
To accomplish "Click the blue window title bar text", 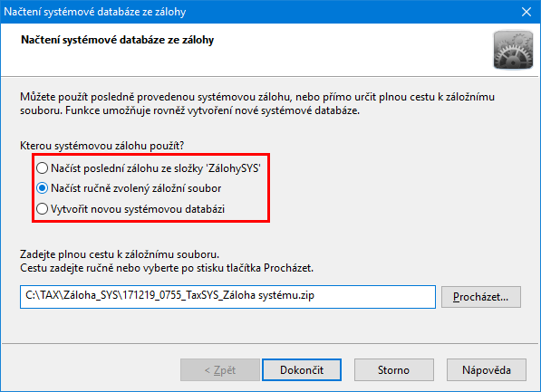I will pyautogui.click(x=95, y=12).
